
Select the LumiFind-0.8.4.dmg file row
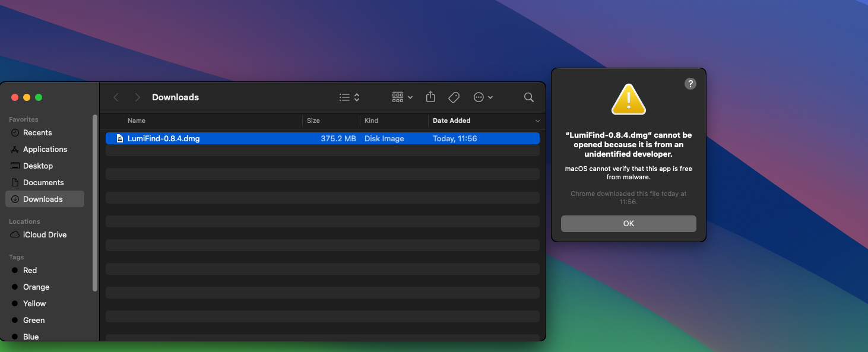click(x=322, y=138)
